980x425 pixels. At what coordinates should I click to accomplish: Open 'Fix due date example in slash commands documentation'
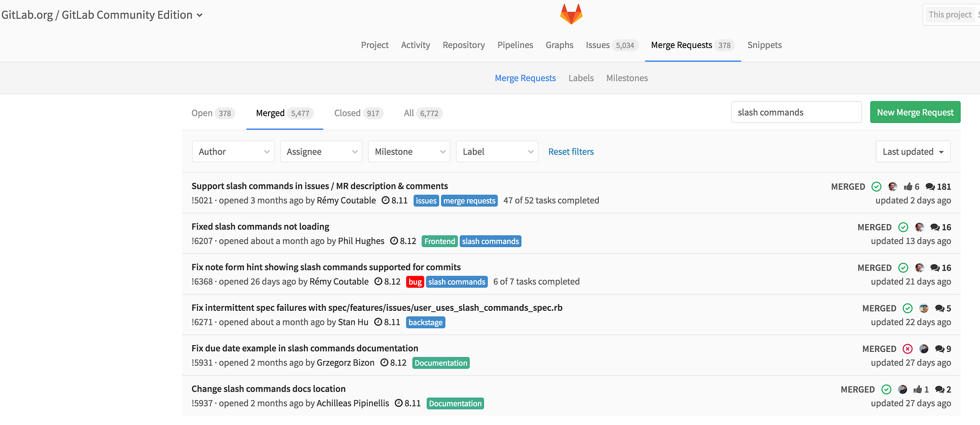point(305,349)
